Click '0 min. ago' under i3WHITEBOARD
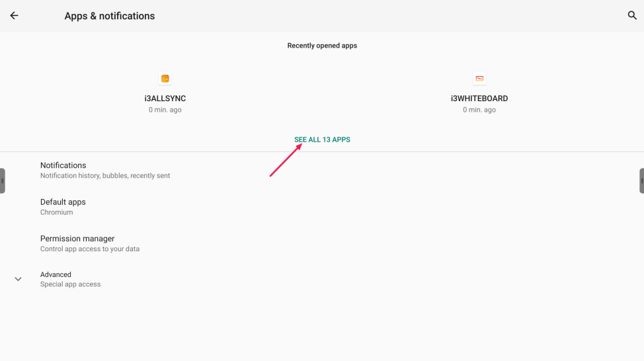 coord(479,110)
